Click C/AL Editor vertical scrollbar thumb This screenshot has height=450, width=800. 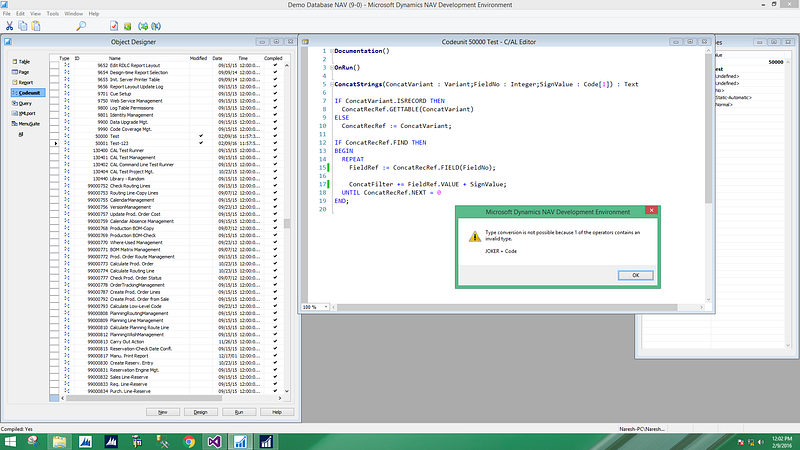[x=708, y=128]
